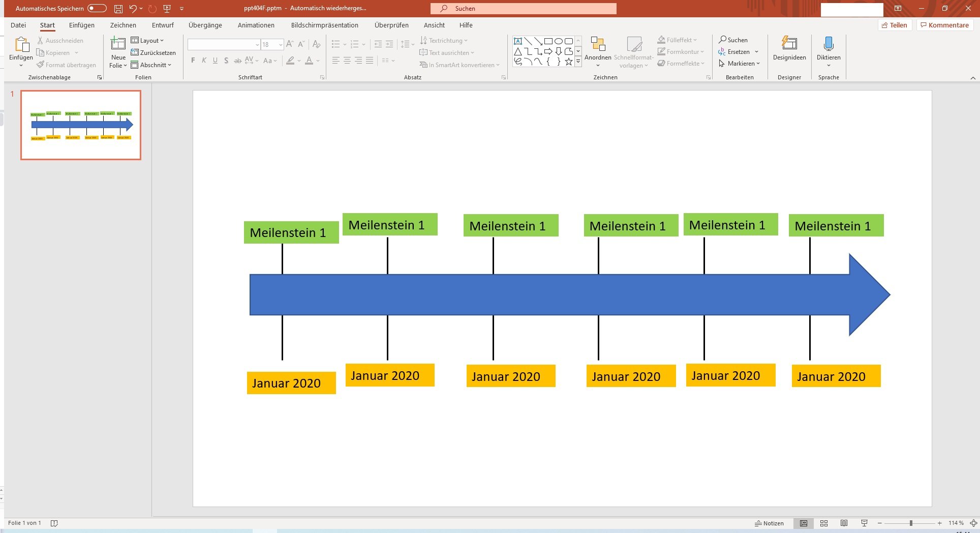Open customize quick access toolbar dropdown

[x=182, y=9]
